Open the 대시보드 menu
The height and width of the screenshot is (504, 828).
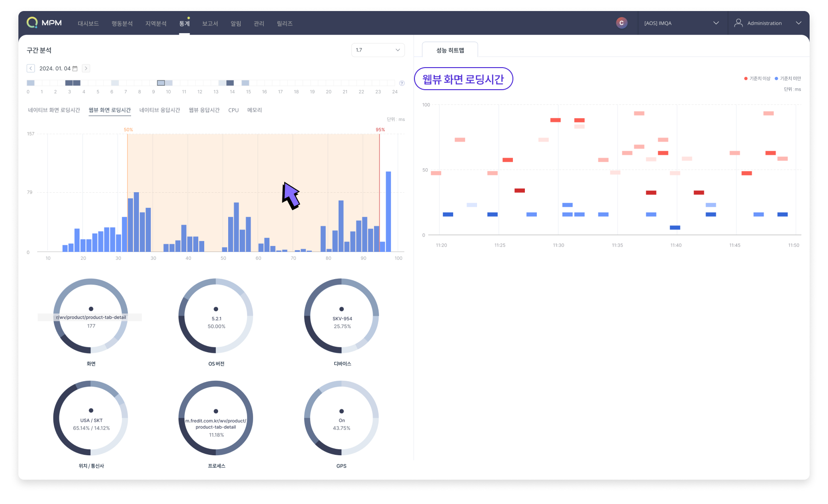pyautogui.click(x=88, y=23)
